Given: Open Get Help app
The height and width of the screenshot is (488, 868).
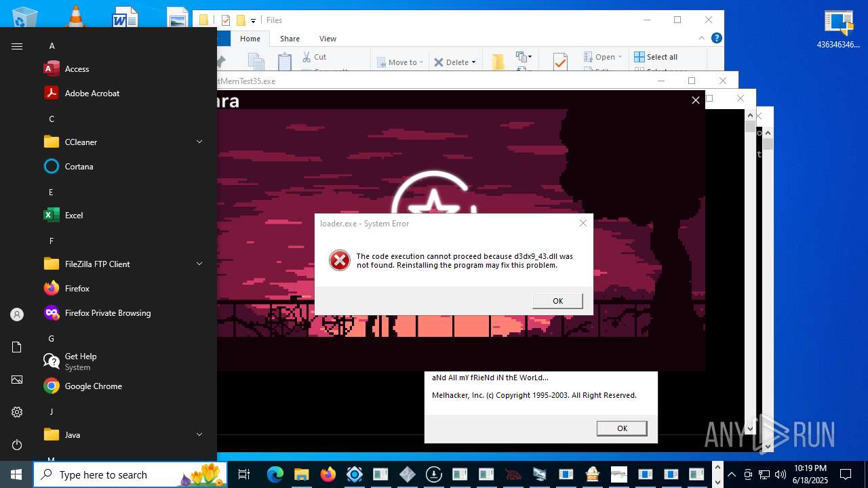Looking at the screenshot, I should (x=81, y=361).
